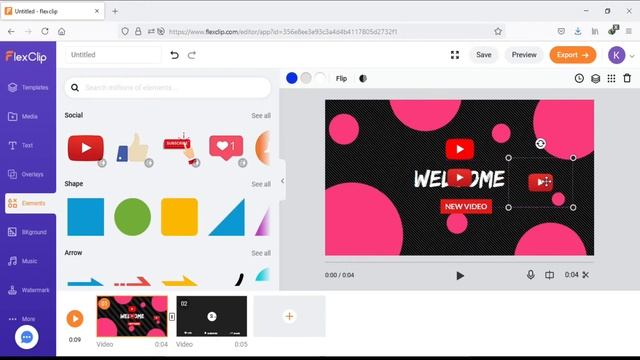Click the Untitled project name field
Viewport: 640px width, 360px height.
point(113,55)
